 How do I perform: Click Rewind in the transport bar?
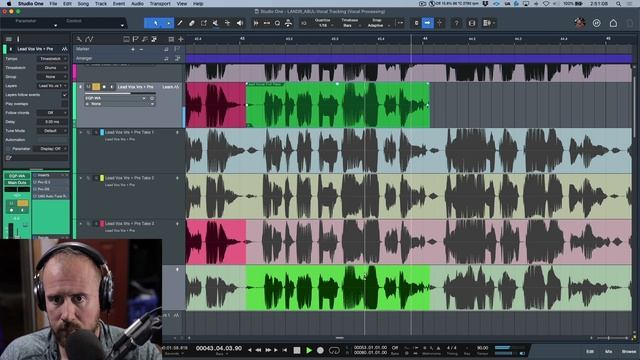pyautogui.click(x=258, y=350)
